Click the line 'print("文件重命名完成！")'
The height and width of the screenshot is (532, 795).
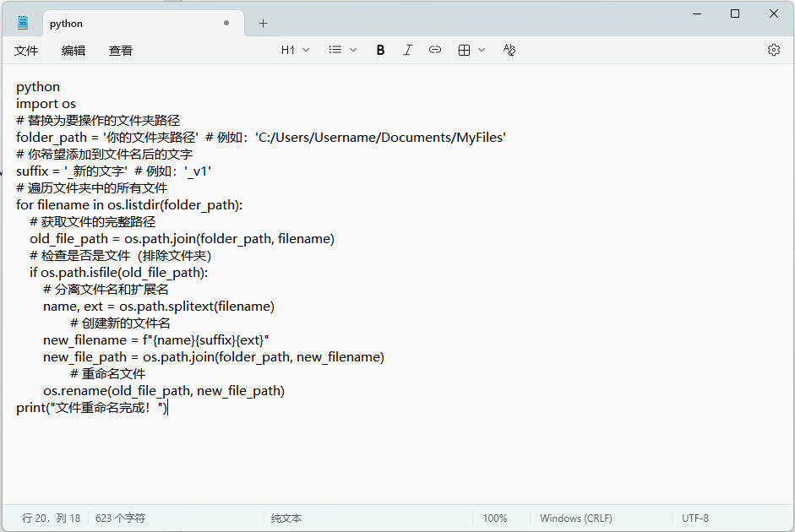tap(92, 408)
